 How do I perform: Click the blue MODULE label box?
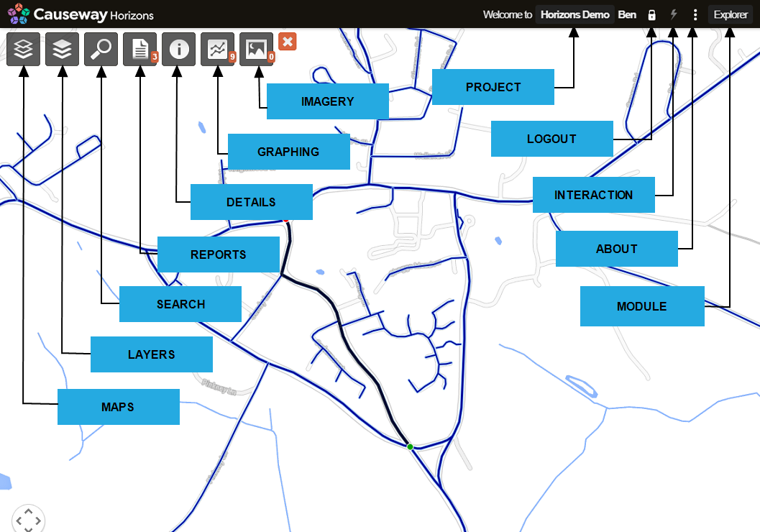click(641, 306)
